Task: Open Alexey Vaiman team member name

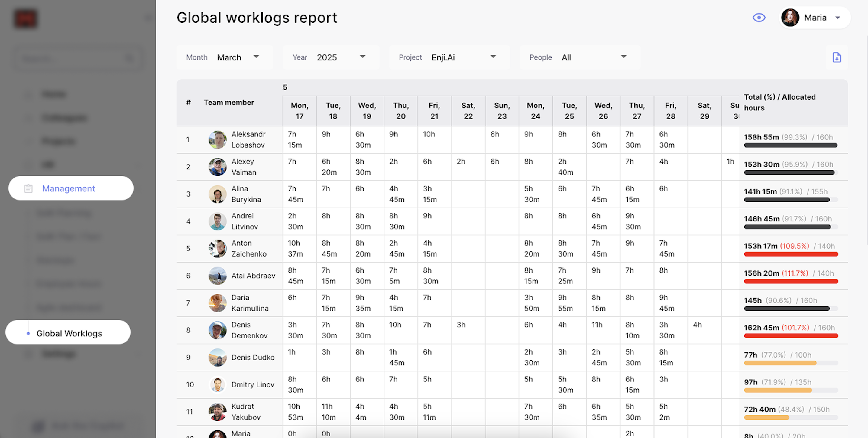Action: point(244,167)
